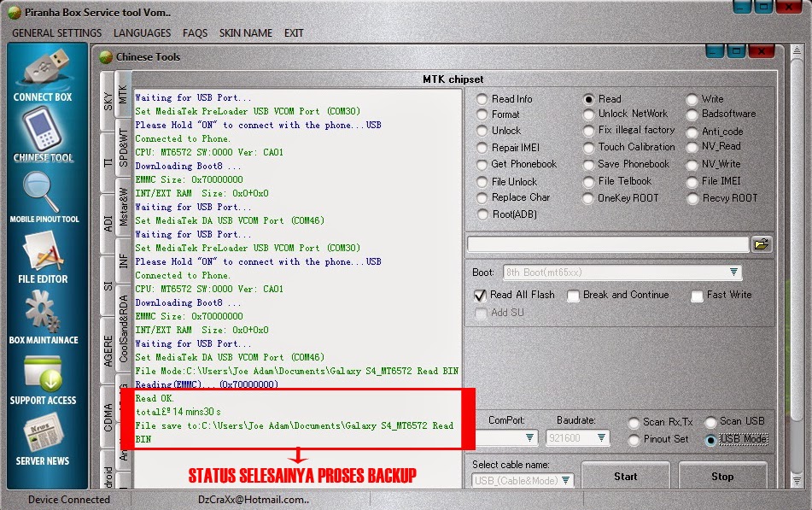Screen dimensions: 812x510
Task: Click 'Device Connected' status bar text
Action: coord(69,500)
